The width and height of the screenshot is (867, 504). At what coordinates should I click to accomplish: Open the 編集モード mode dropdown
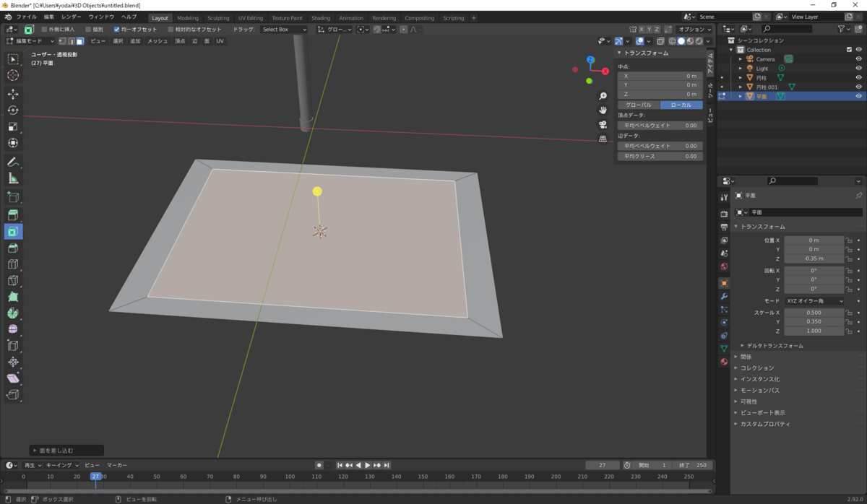click(x=30, y=41)
